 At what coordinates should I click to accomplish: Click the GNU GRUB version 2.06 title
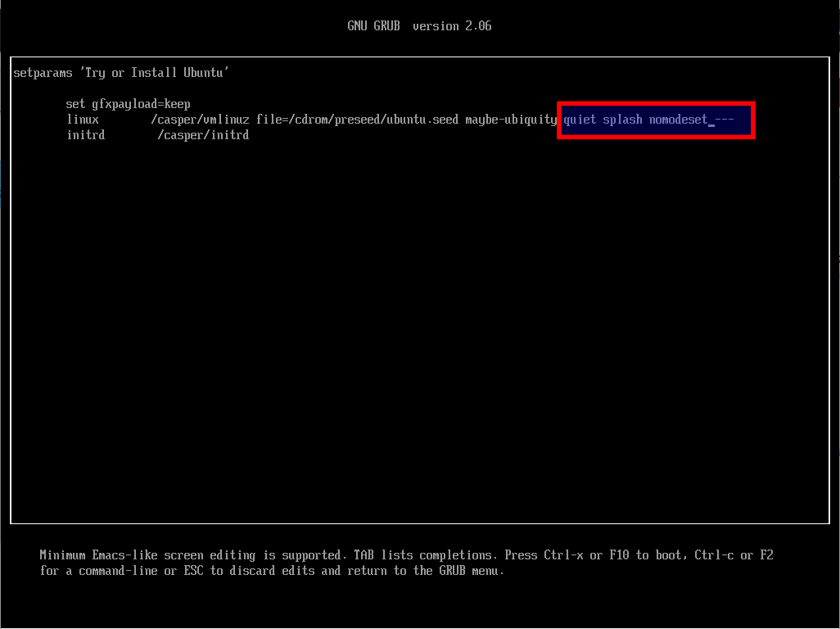(419, 25)
